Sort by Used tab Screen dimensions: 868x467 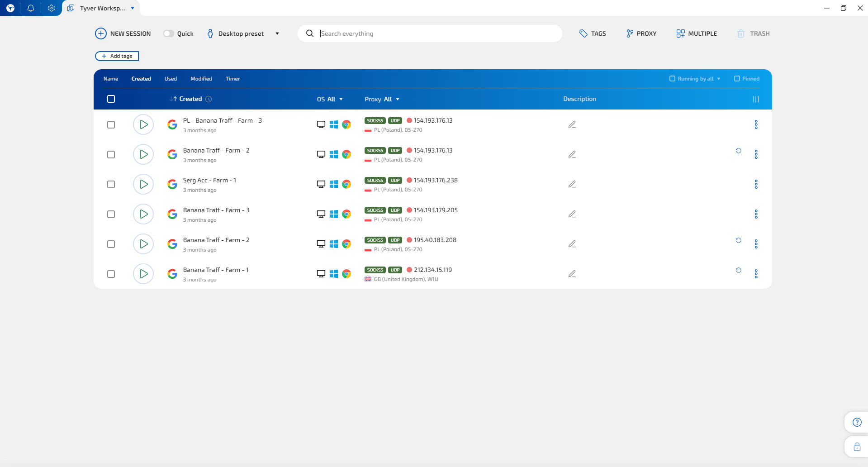(x=171, y=79)
